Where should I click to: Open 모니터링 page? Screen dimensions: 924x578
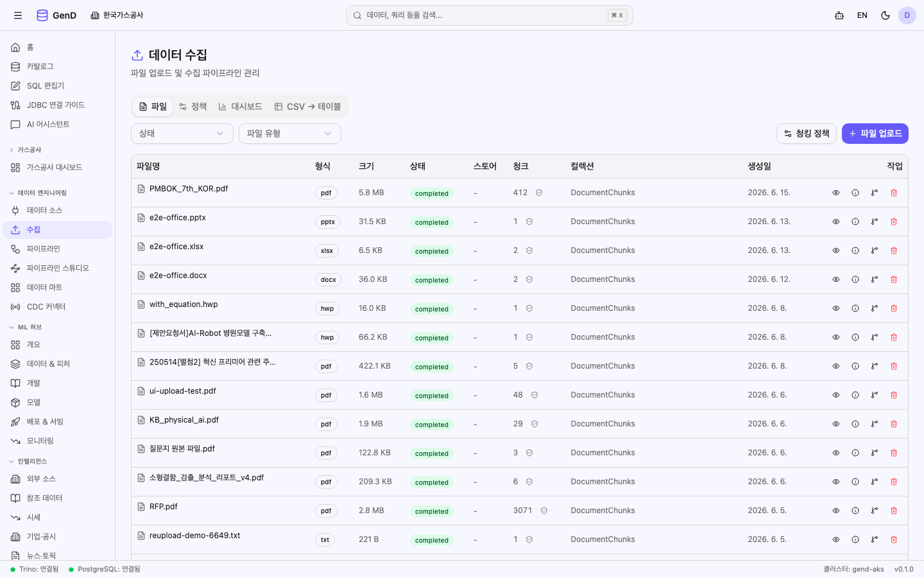coord(58,441)
